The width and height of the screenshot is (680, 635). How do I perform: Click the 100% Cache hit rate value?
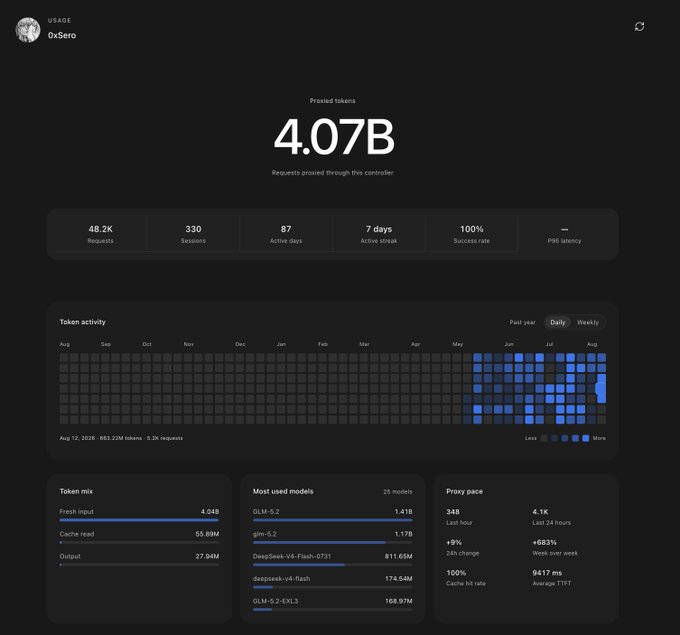point(456,573)
